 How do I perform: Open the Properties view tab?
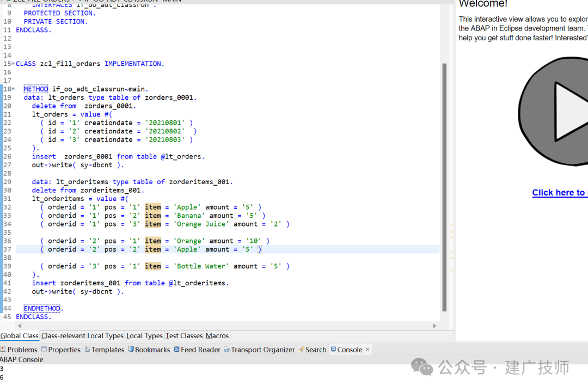pyautogui.click(x=61, y=350)
